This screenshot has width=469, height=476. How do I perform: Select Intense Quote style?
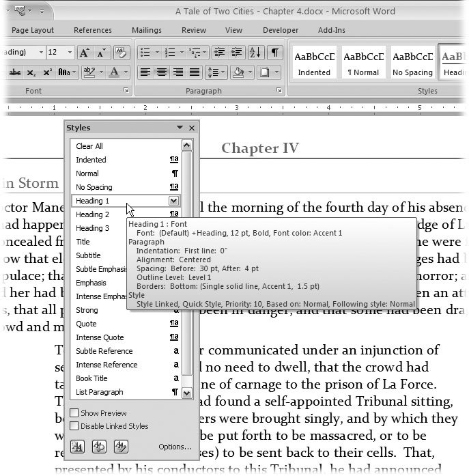[126, 337]
